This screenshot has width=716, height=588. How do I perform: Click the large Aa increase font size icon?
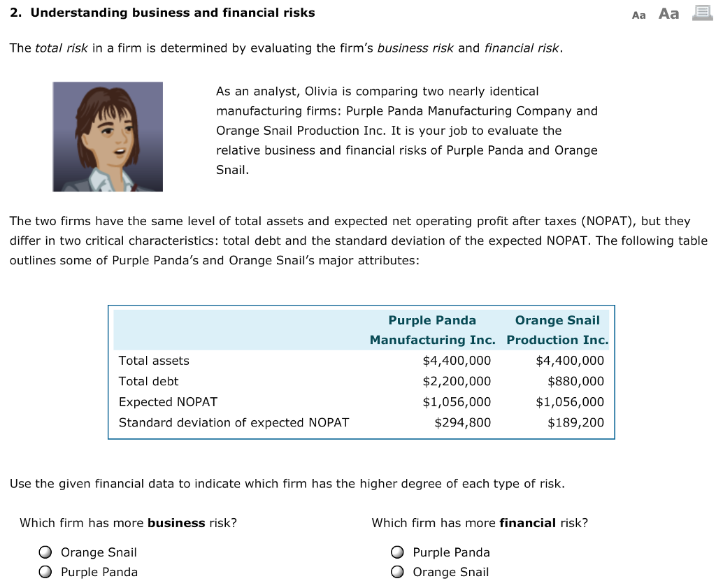tap(667, 13)
